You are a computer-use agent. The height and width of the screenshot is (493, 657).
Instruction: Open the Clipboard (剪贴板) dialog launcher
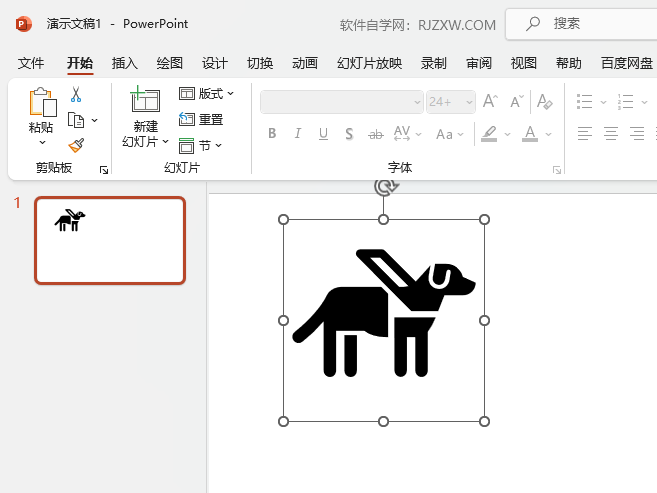(103, 170)
